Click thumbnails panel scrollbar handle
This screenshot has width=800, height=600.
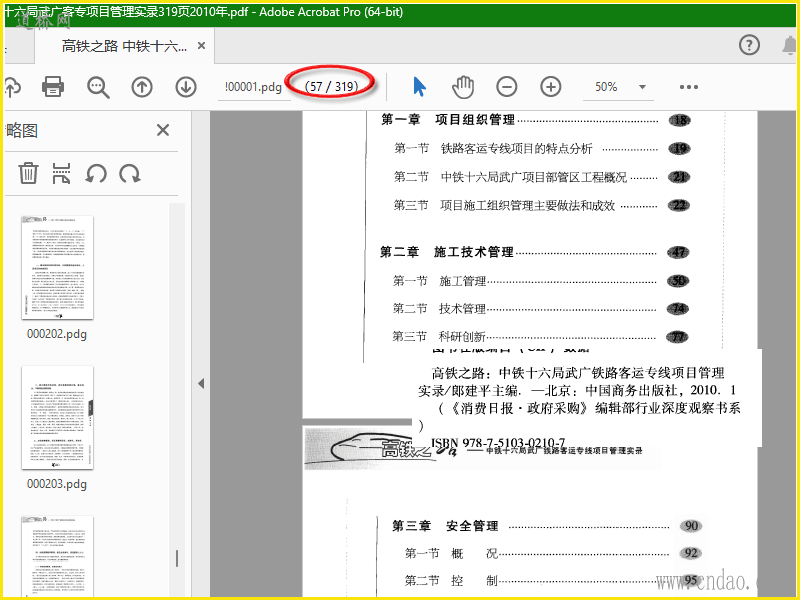(177, 559)
